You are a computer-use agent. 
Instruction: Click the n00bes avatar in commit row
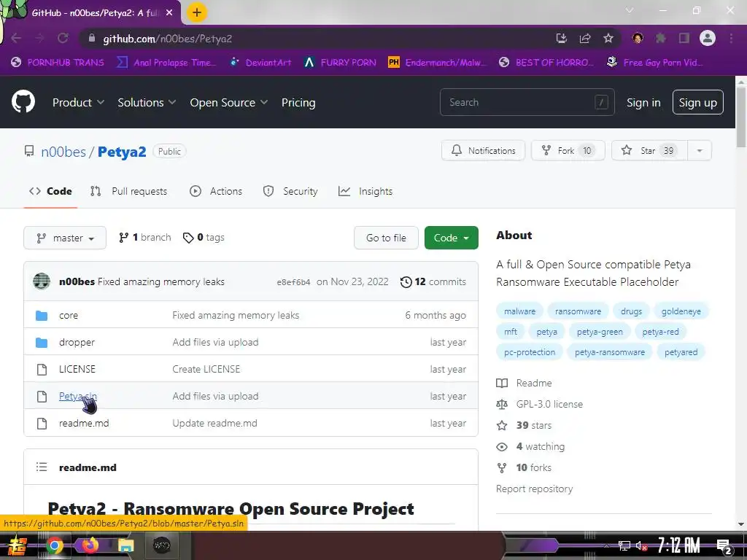click(x=42, y=281)
